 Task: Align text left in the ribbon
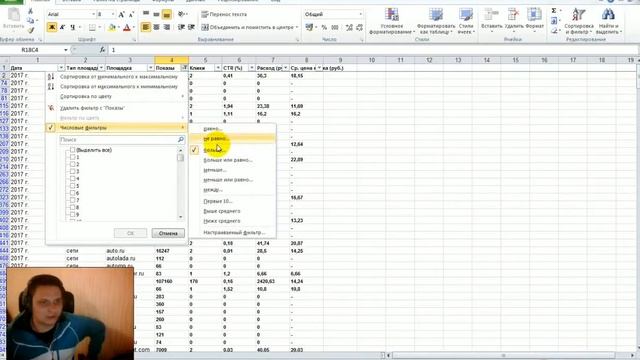tap(146, 27)
